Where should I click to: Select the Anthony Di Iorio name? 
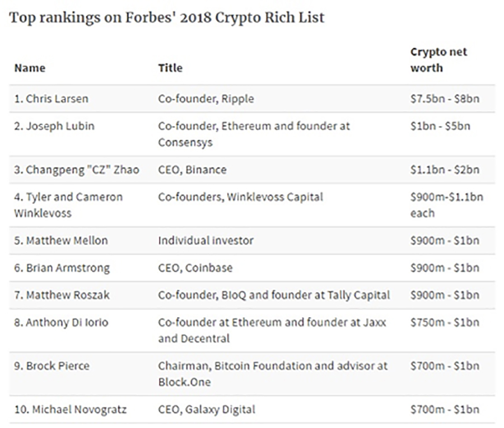(61, 323)
